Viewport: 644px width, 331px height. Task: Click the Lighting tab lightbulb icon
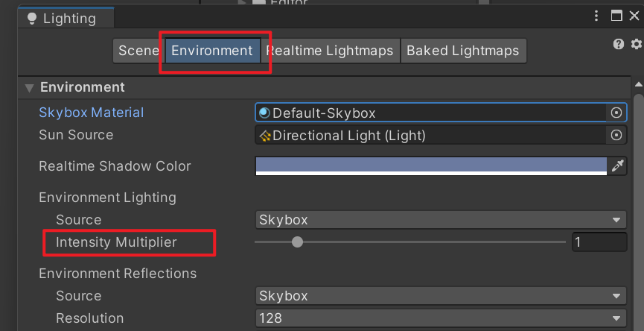pos(31,18)
